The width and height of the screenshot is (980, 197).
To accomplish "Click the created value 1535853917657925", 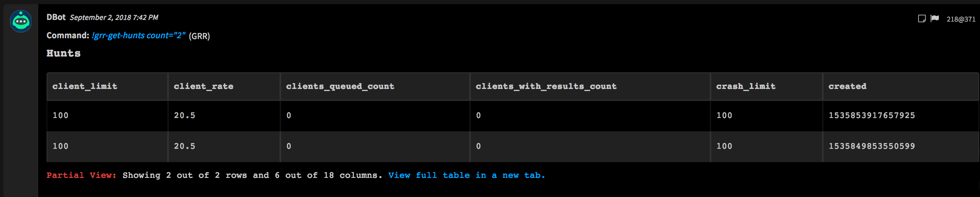I will tap(871, 116).
